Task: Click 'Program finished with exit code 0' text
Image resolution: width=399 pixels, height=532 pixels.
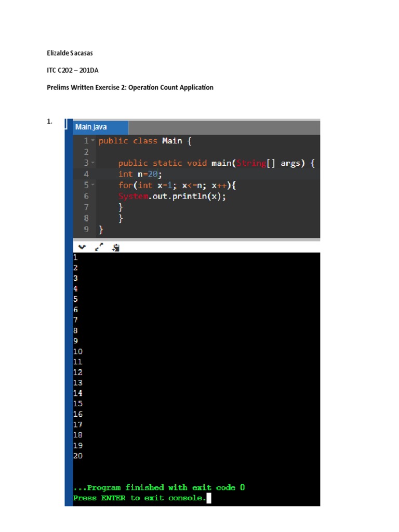Action: pyautogui.click(x=159, y=487)
